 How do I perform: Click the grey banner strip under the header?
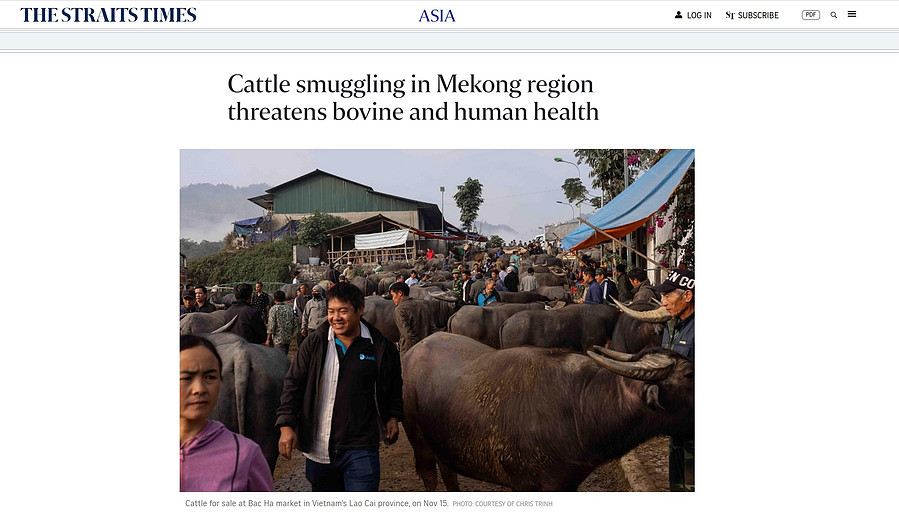click(450, 41)
